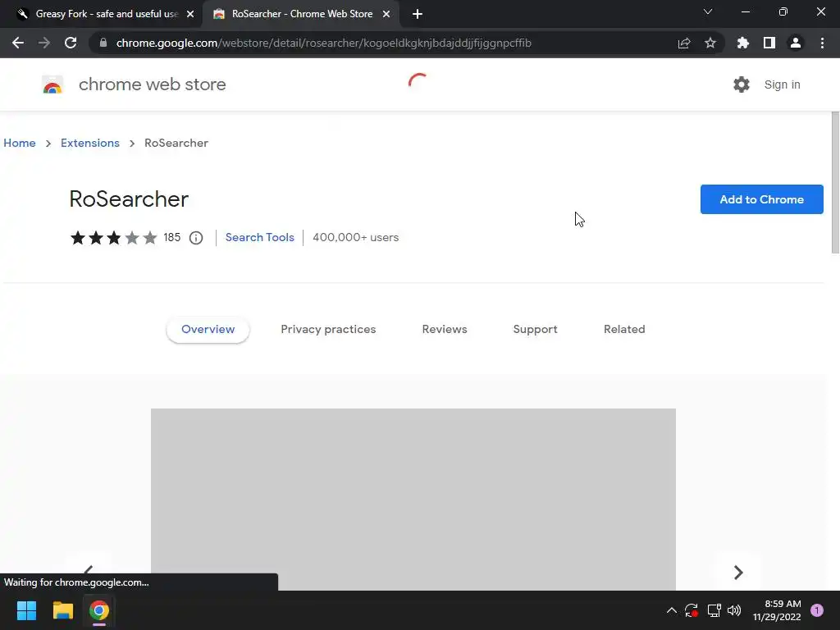Click the 185 ratings count
Screen dimensions: 840x630
pos(172,237)
